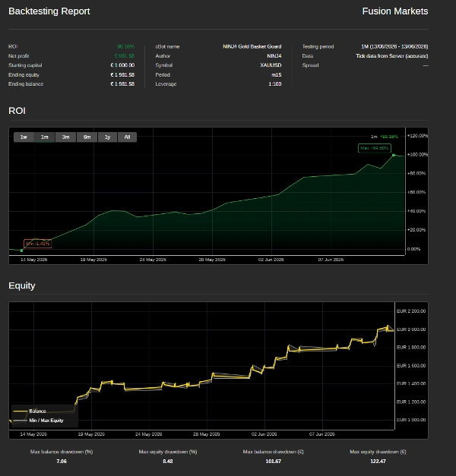Click the green max point on ROI curve
The image size is (456, 476).
394,155
